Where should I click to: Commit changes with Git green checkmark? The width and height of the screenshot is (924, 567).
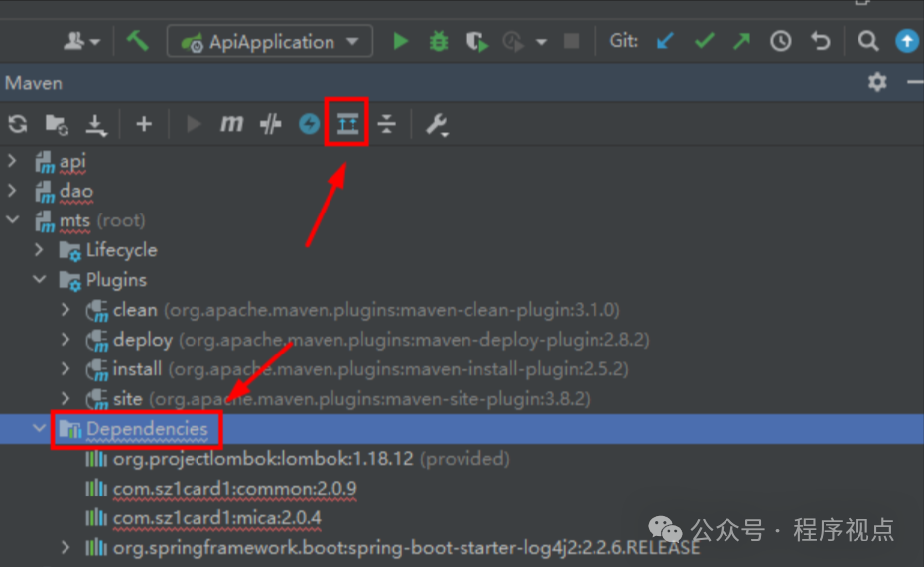[x=705, y=42]
